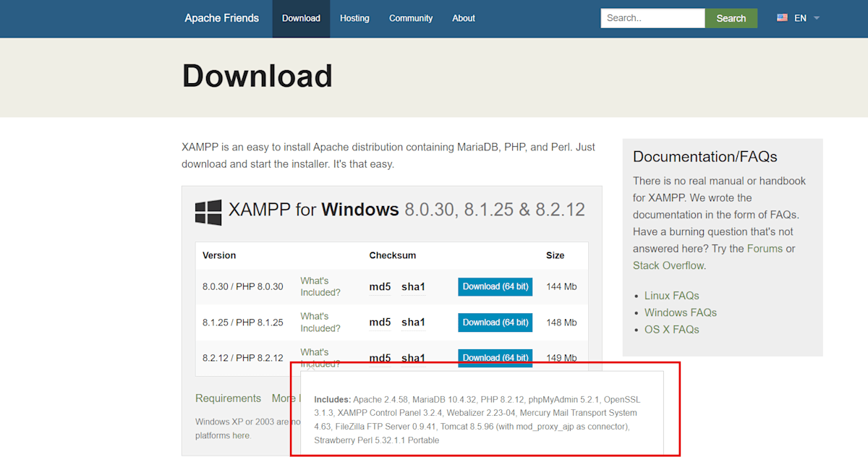Select the '8.2.12 / PHP 8.2.12' version cell

243,357
